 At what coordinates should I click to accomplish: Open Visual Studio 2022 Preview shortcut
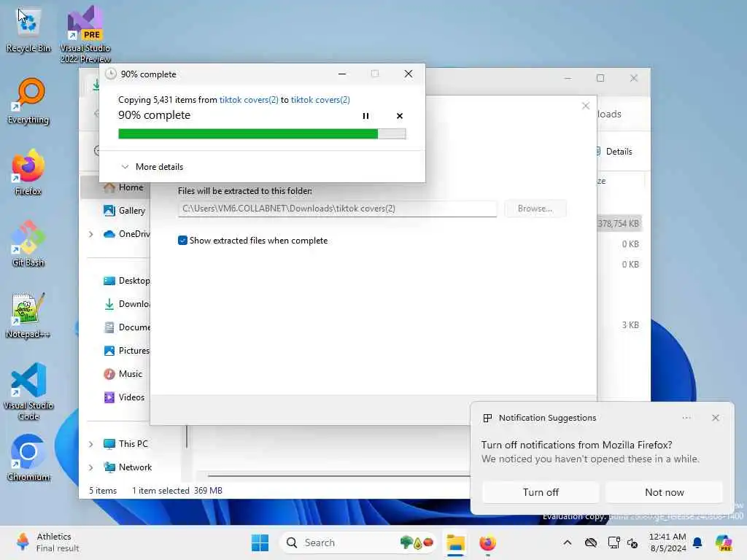(85, 34)
